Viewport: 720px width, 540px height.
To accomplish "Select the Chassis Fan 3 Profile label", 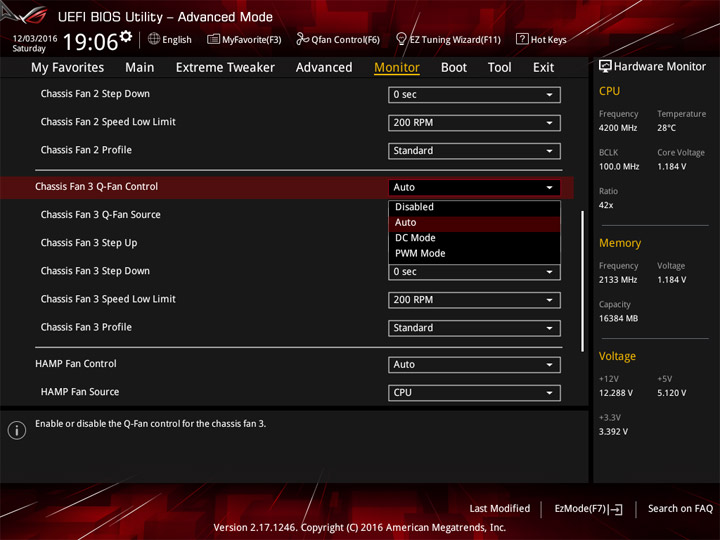I will 86,327.
